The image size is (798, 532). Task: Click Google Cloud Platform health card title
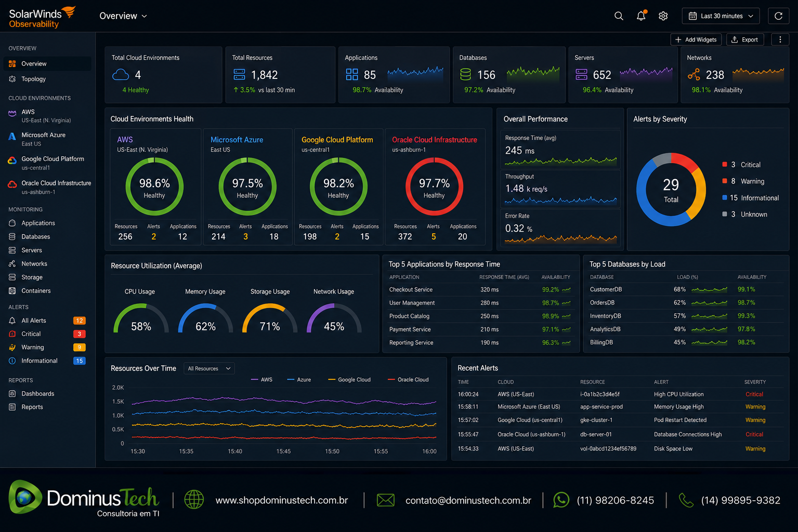(x=337, y=140)
